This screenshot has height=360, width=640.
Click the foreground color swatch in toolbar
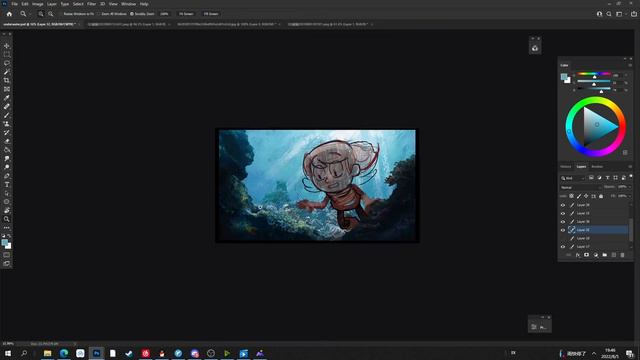point(5,242)
